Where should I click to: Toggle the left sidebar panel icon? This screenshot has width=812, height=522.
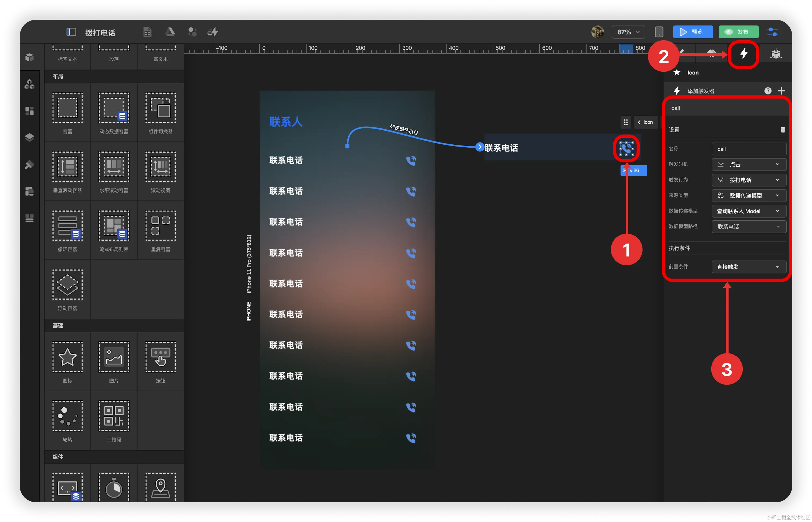click(x=71, y=32)
